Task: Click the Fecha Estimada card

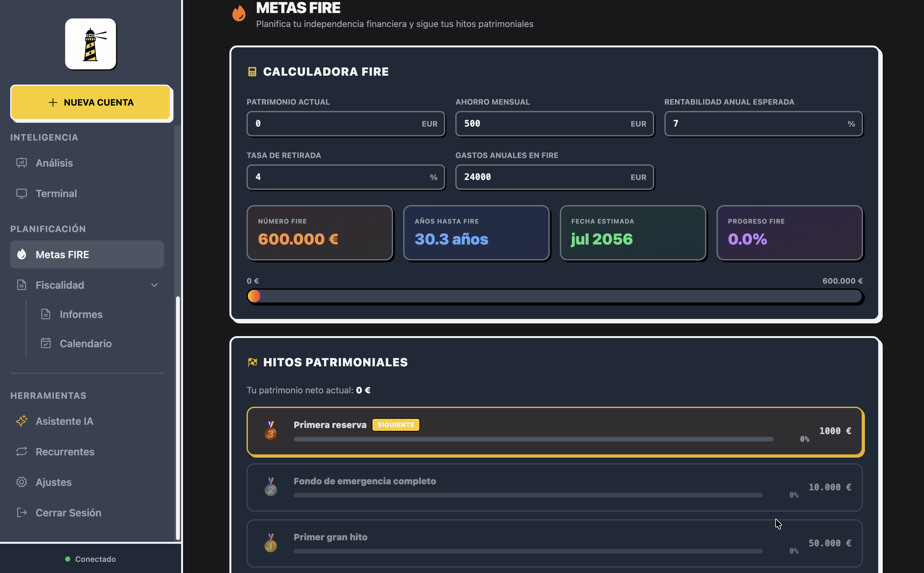Action: click(633, 233)
